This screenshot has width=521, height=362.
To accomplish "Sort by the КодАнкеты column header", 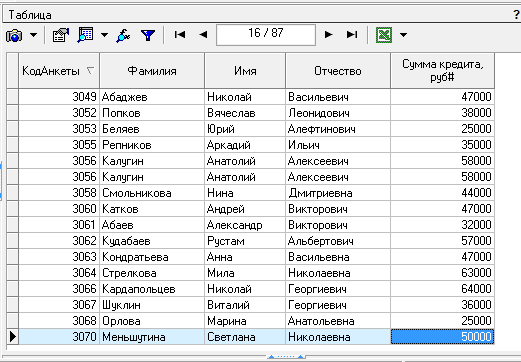I will 59,71.
